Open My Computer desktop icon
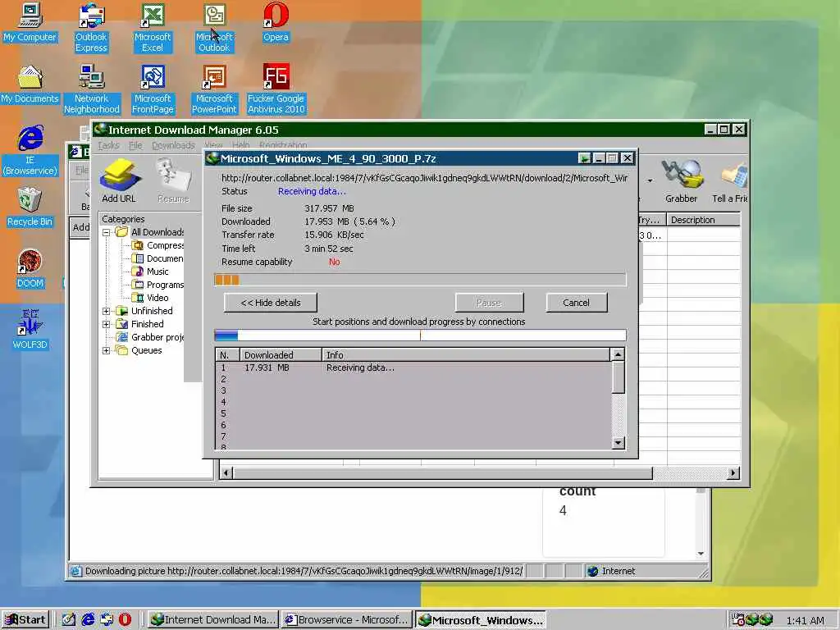The width and height of the screenshot is (840, 630). [30, 22]
